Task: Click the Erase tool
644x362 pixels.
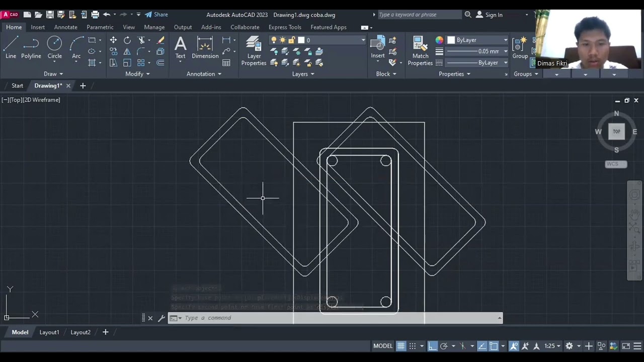Action: pos(160,40)
